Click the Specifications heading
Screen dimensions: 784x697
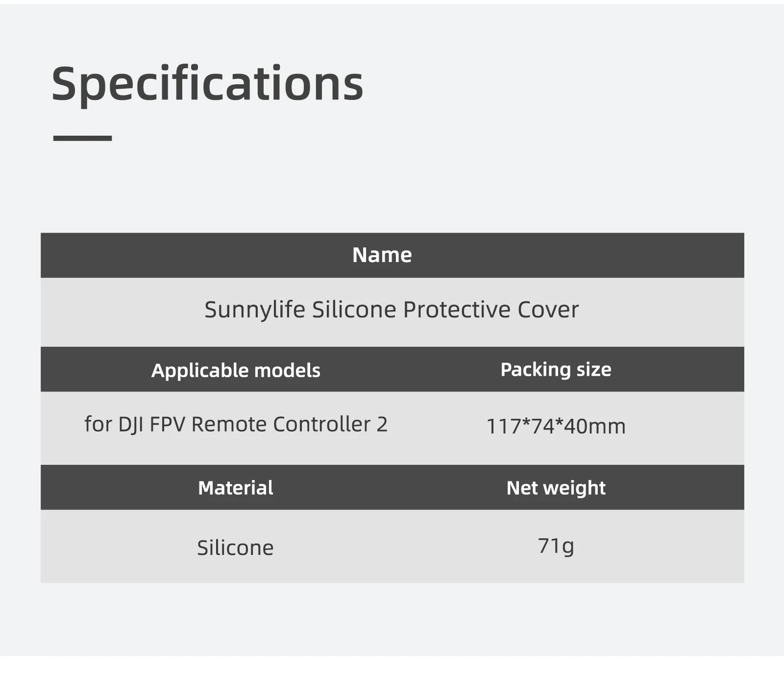[x=207, y=84]
